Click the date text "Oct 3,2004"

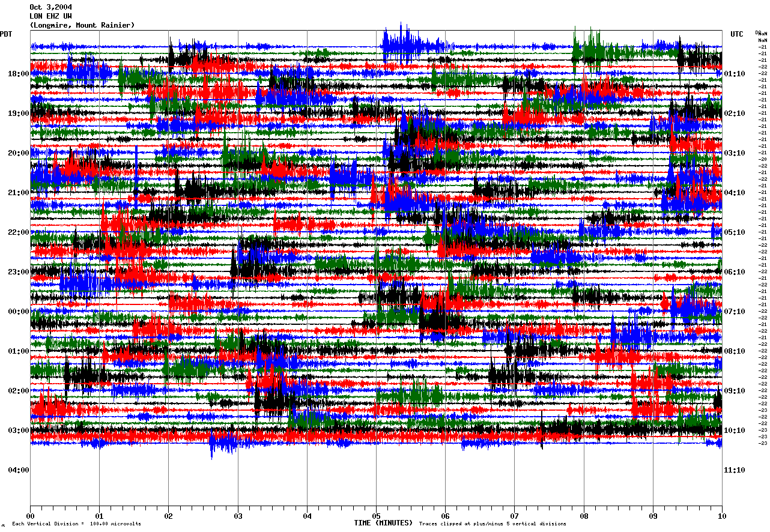[51, 7]
